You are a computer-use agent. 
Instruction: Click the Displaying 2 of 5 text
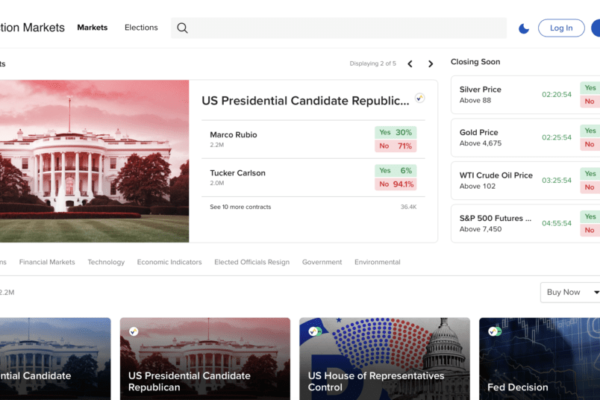[373, 64]
